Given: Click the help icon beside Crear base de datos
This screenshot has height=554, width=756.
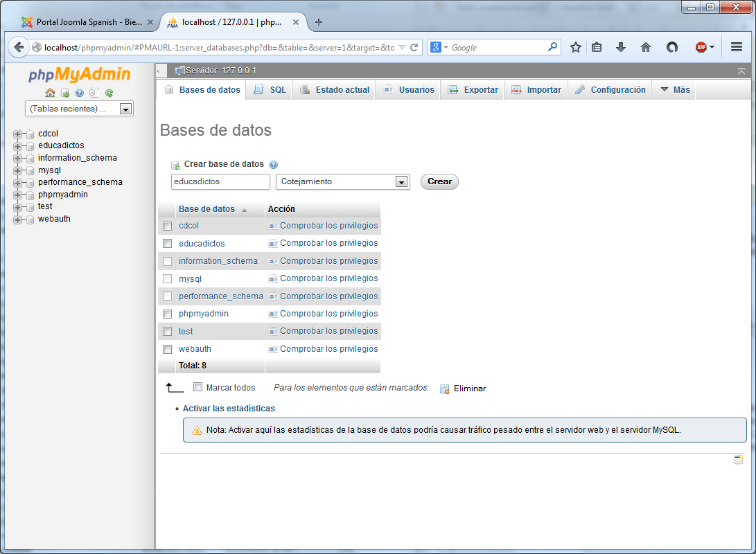Looking at the screenshot, I should [x=274, y=165].
